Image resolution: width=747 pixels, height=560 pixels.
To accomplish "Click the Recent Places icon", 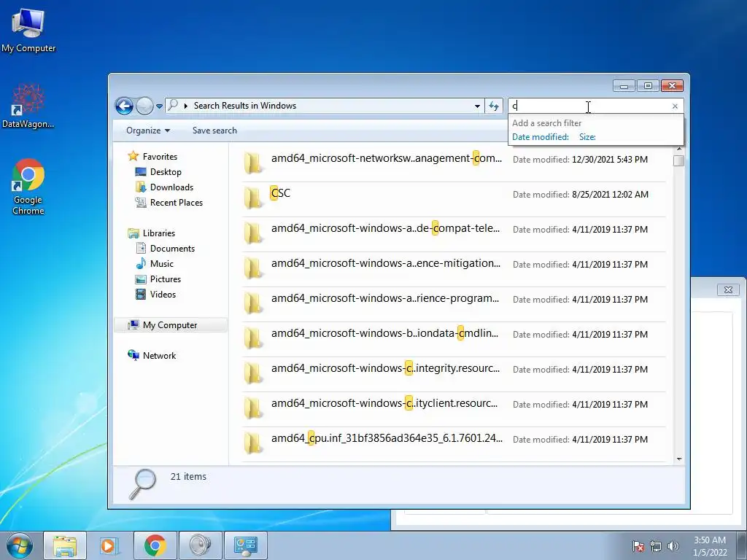I will [141, 203].
